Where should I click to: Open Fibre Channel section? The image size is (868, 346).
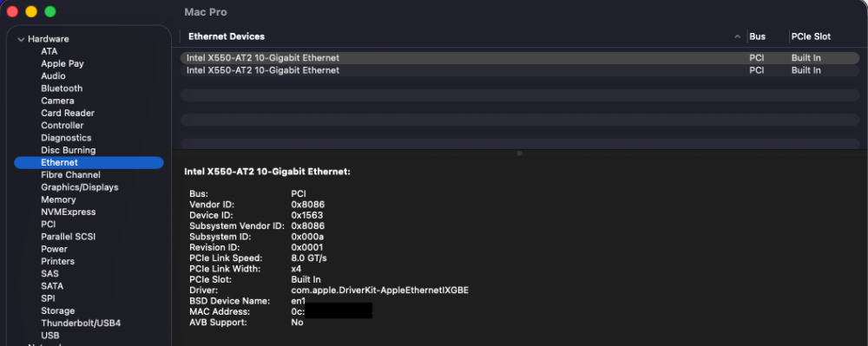point(70,174)
